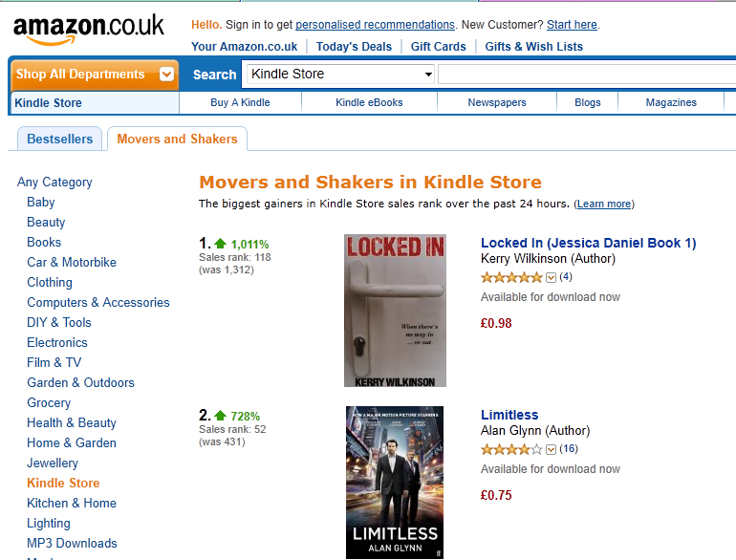Click the star rating for Locked In
The image size is (736, 560).
(x=511, y=277)
